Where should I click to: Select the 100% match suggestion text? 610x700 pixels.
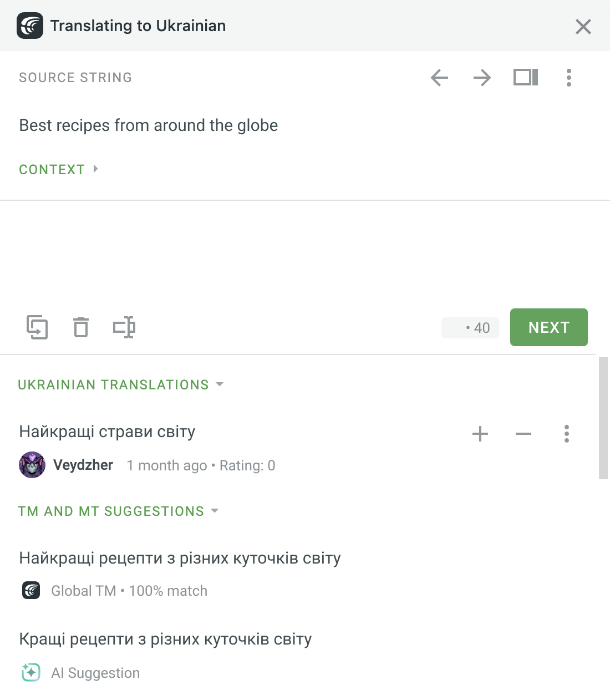click(x=180, y=558)
